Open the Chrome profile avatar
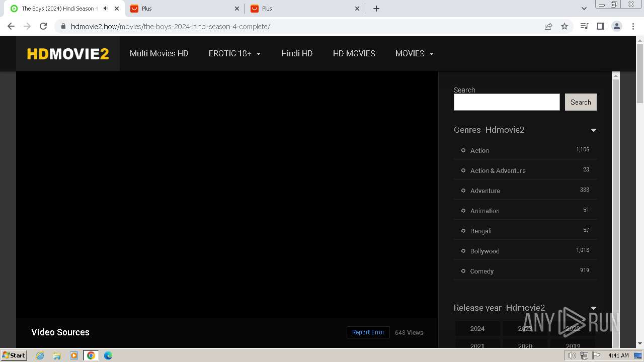This screenshot has width=644, height=362. [617, 26]
